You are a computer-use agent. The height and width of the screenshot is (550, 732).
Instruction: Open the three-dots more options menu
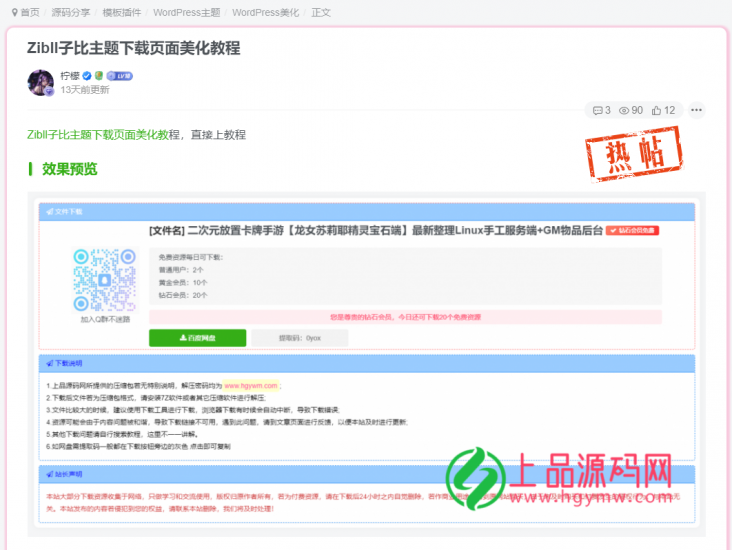point(697,110)
